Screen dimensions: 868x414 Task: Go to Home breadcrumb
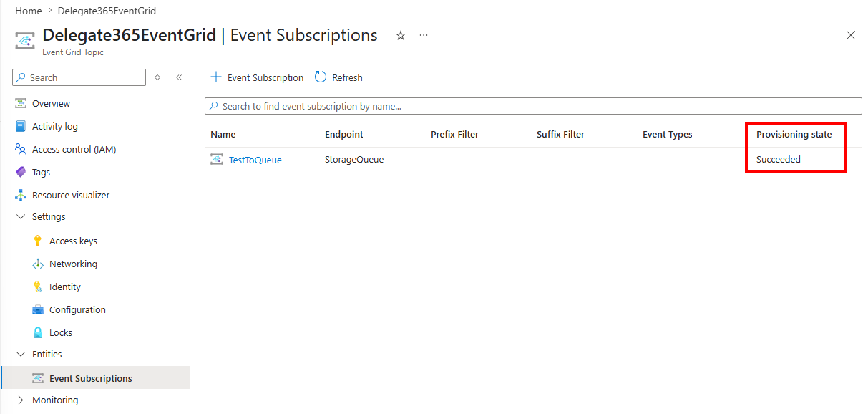[x=29, y=11]
